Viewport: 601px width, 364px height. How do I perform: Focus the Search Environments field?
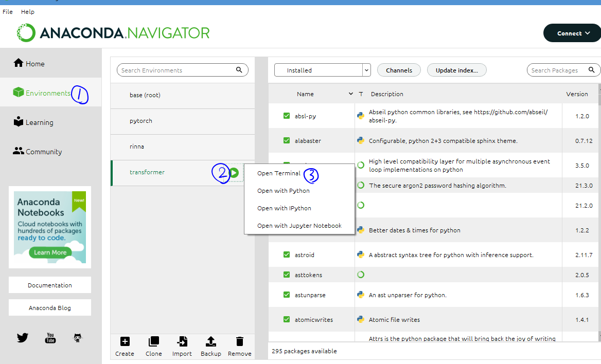183,70
